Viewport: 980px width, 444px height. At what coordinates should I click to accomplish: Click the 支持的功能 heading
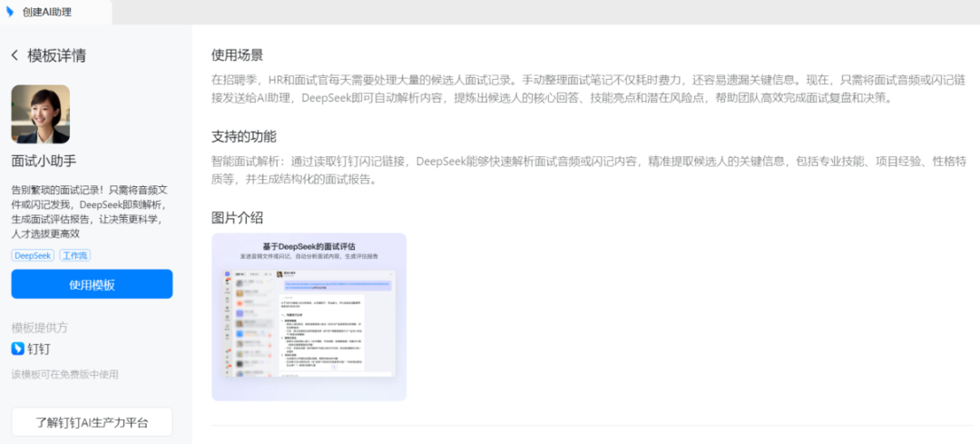click(244, 136)
